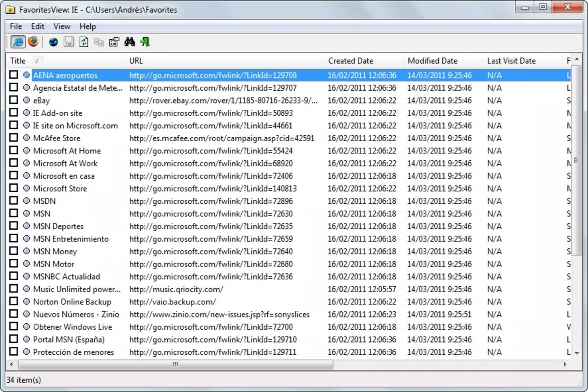
Task: Click the horizontal scrollbar right arrow
Action: click(565, 364)
